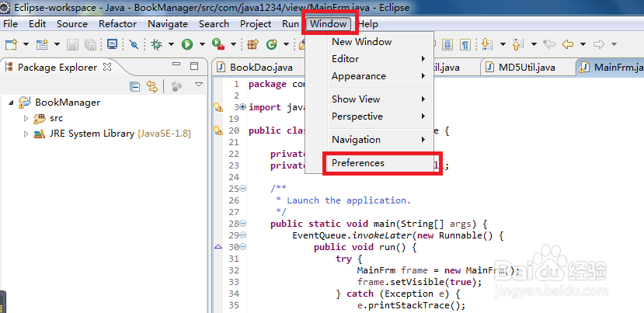The height and width of the screenshot is (313, 644).
Task: Open the Source menu
Action: click(x=72, y=24)
